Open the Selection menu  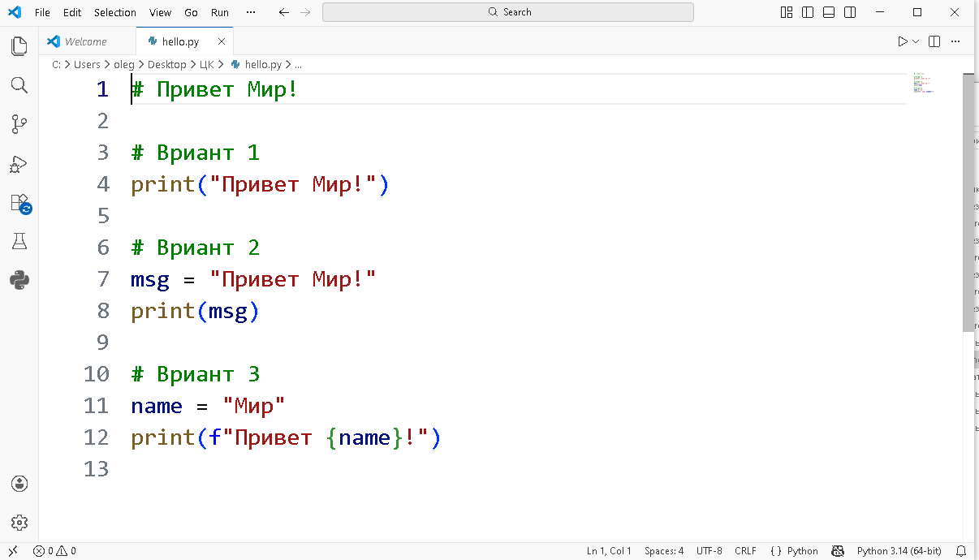(115, 12)
